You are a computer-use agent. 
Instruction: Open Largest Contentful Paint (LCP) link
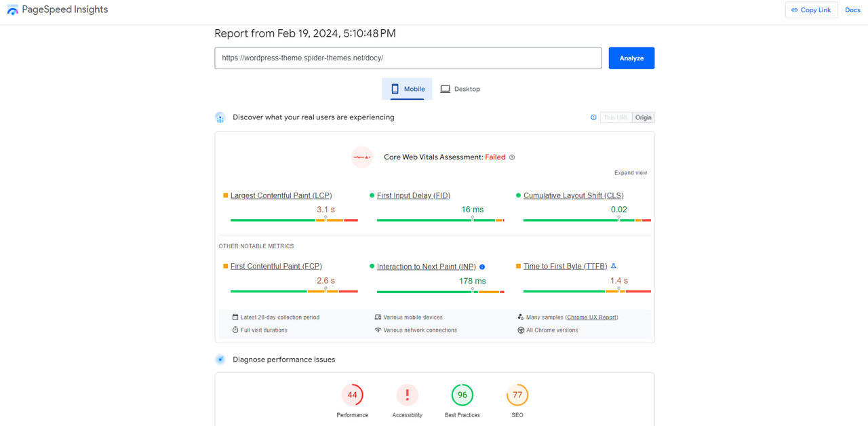coord(281,195)
